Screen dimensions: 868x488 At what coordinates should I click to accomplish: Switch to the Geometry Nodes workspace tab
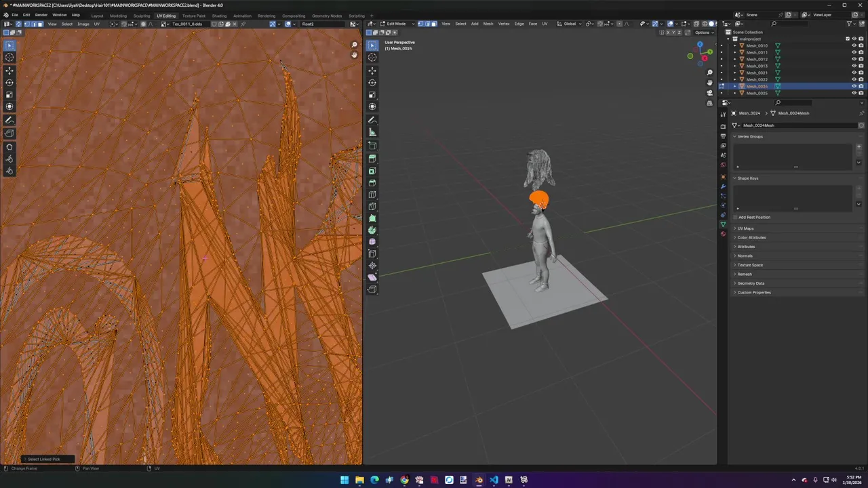(x=327, y=16)
